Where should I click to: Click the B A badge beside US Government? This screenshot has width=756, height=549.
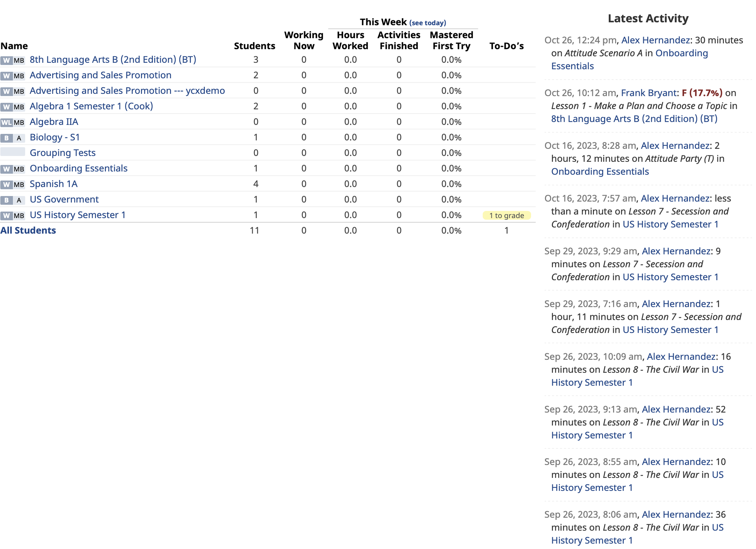(13, 200)
